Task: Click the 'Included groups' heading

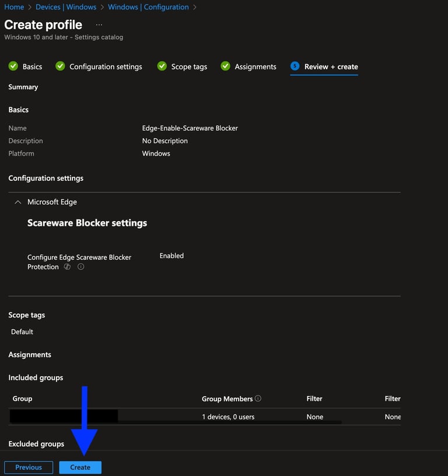Action: (x=36, y=377)
